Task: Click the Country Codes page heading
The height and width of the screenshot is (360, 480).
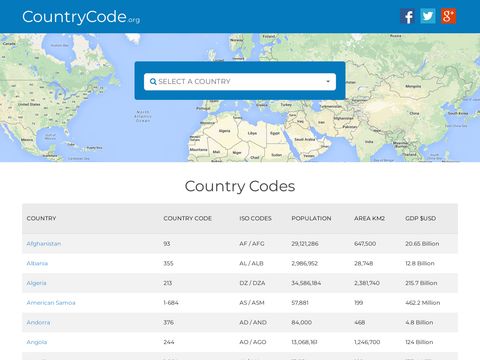Action: click(240, 186)
